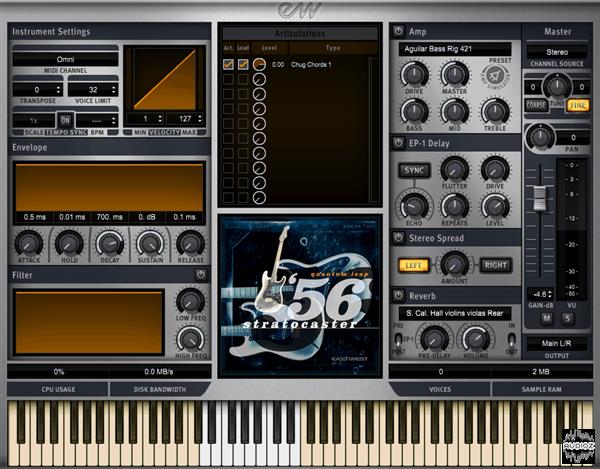
Task: Enable the Delay SYNC button
Action: point(414,170)
